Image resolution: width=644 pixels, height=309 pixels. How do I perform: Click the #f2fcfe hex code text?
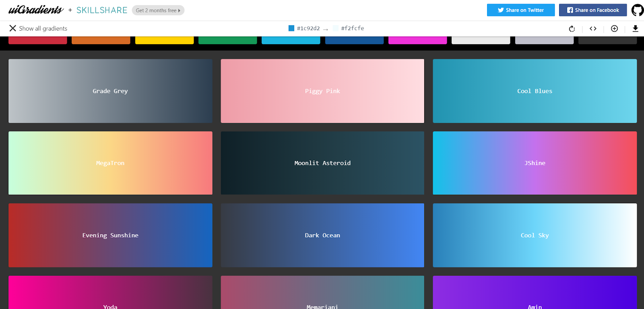coord(353,28)
